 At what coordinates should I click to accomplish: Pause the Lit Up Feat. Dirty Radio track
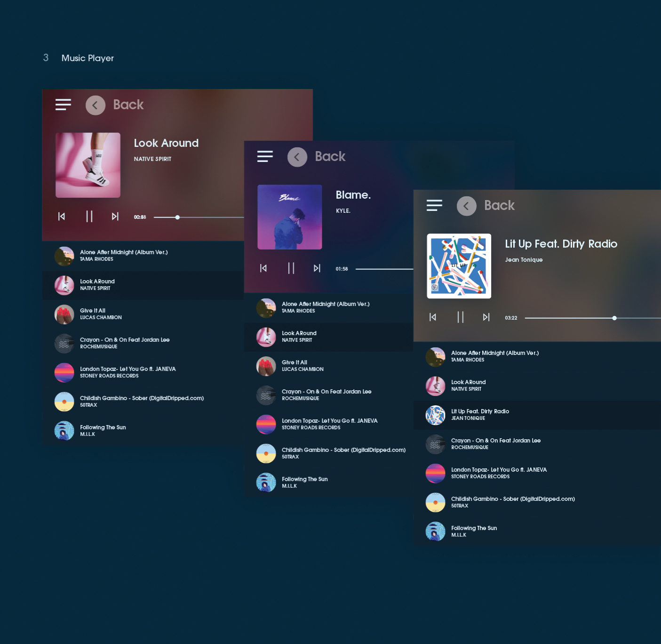click(460, 317)
